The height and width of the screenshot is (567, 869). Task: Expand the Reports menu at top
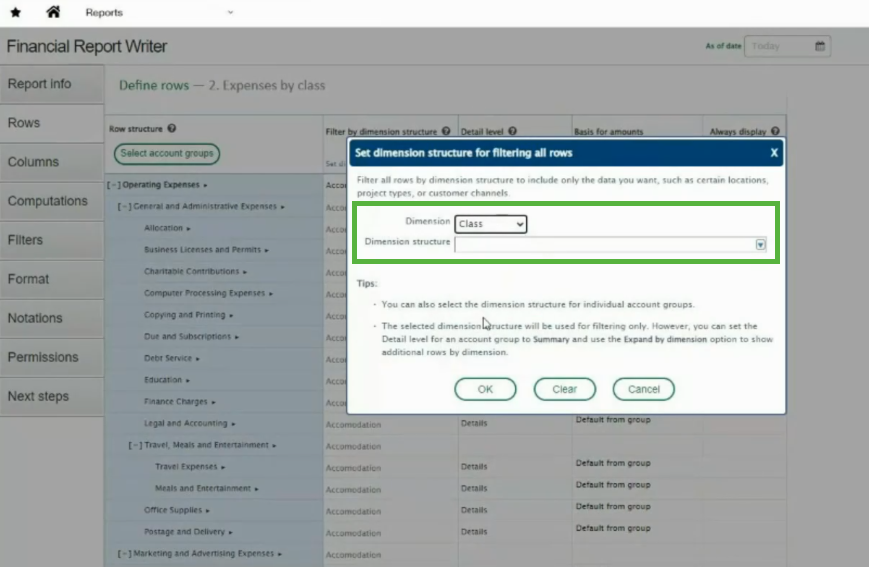pos(230,13)
